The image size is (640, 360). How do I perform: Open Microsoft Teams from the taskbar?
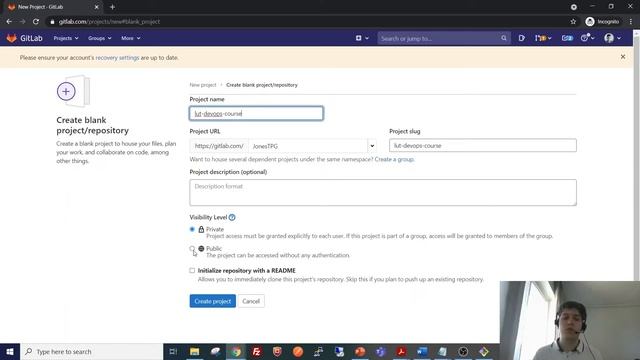(381, 351)
